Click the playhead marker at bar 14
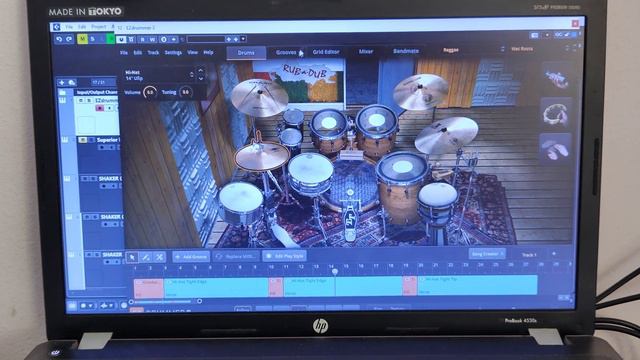This screenshot has height=360, width=640. 335,271
